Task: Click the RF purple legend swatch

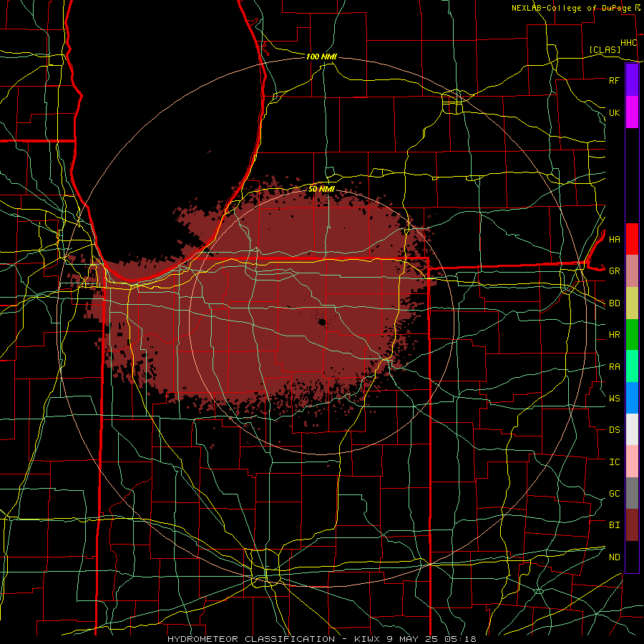Action: coord(632,80)
